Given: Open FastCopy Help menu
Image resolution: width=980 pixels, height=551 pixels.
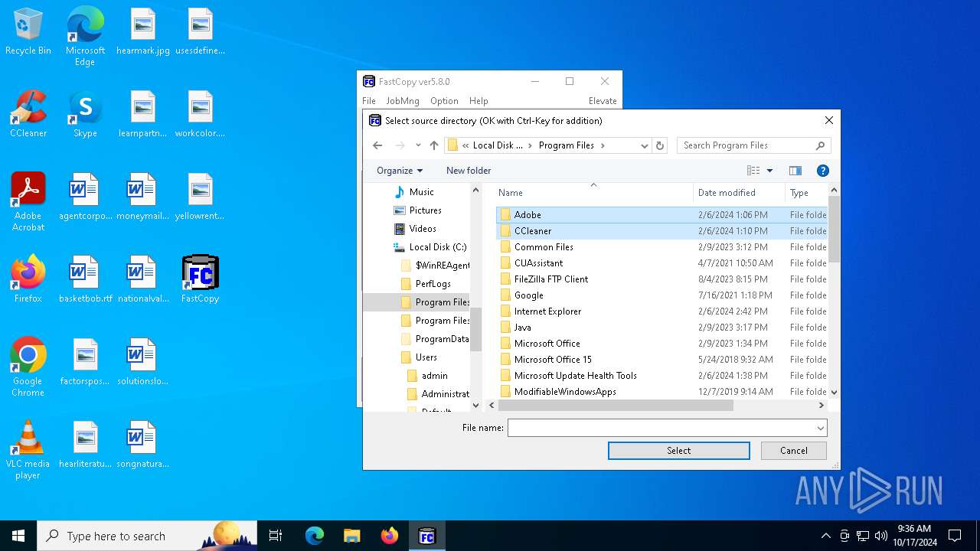Looking at the screenshot, I should [479, 101].
